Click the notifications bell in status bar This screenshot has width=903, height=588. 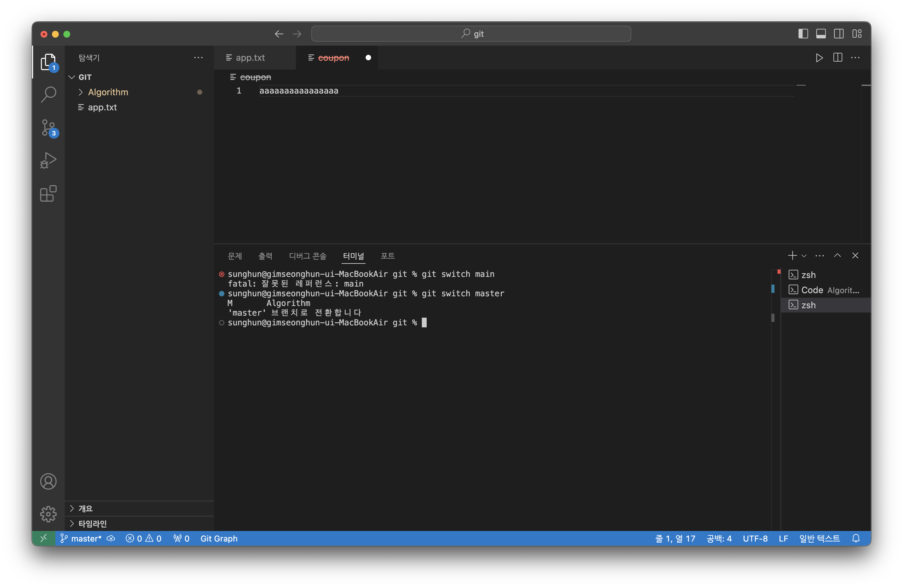click(x=856, y=538)
